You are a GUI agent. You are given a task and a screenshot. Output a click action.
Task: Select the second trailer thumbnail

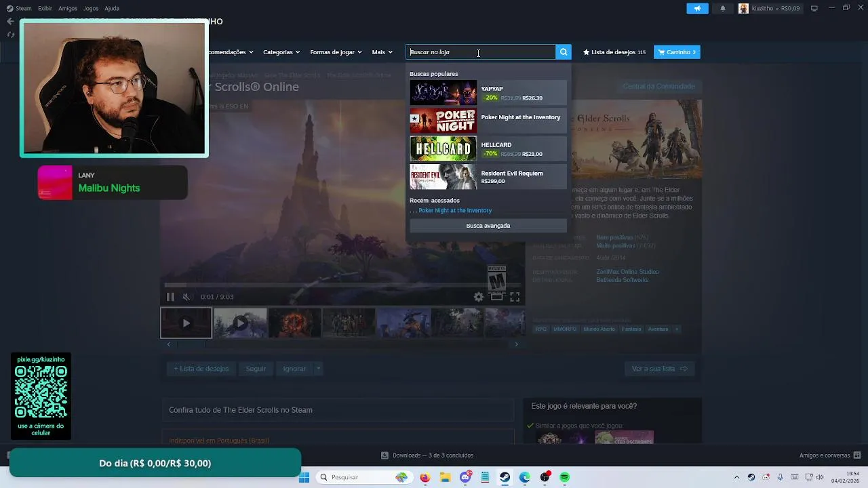coord(240,323)
